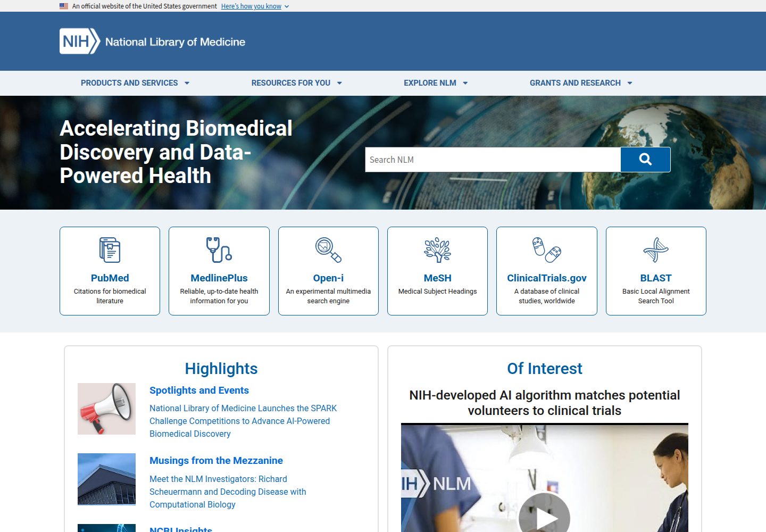The image size is (766, 532).
Task: Open the "Here's how you know" link
Action: click(251, 6)
